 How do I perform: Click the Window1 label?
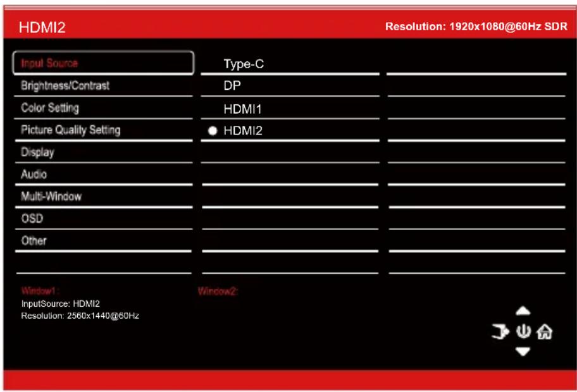click(x=40, y=291)
